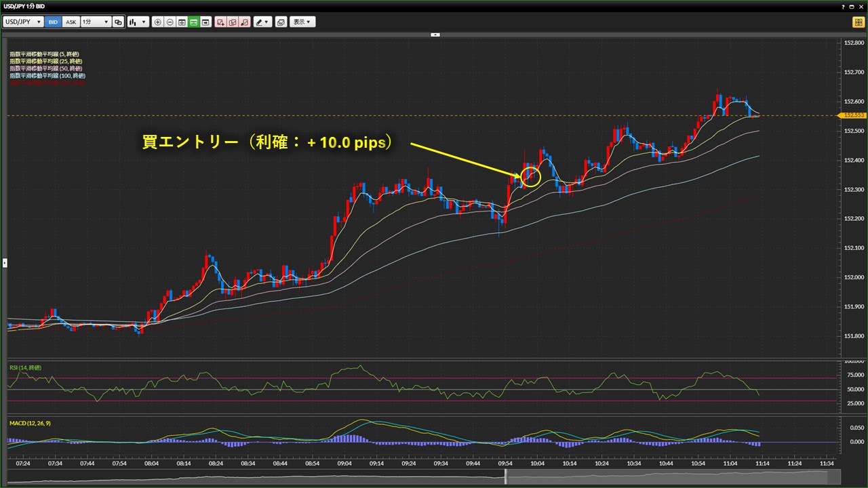Click the MACD (12, 26, 9) indicator label

[30, 423]
